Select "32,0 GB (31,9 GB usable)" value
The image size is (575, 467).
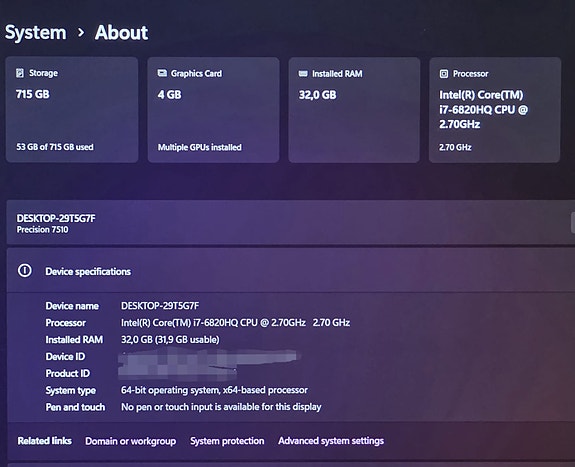click(x=170, y=340)
